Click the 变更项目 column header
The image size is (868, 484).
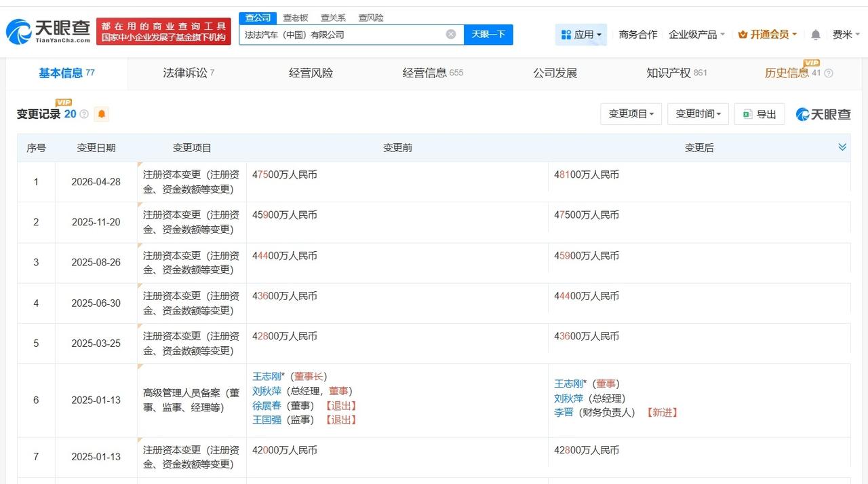[192, 147]
